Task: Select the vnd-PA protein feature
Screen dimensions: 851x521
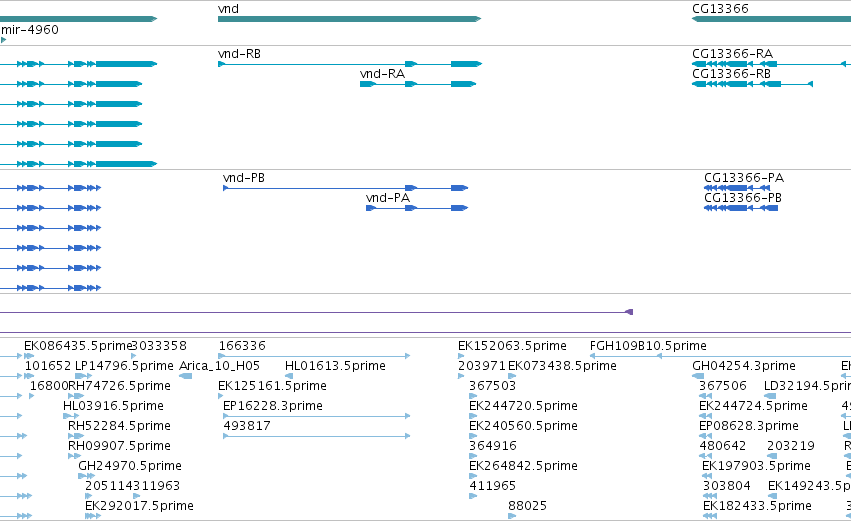Action: click(x=417, y=208)
